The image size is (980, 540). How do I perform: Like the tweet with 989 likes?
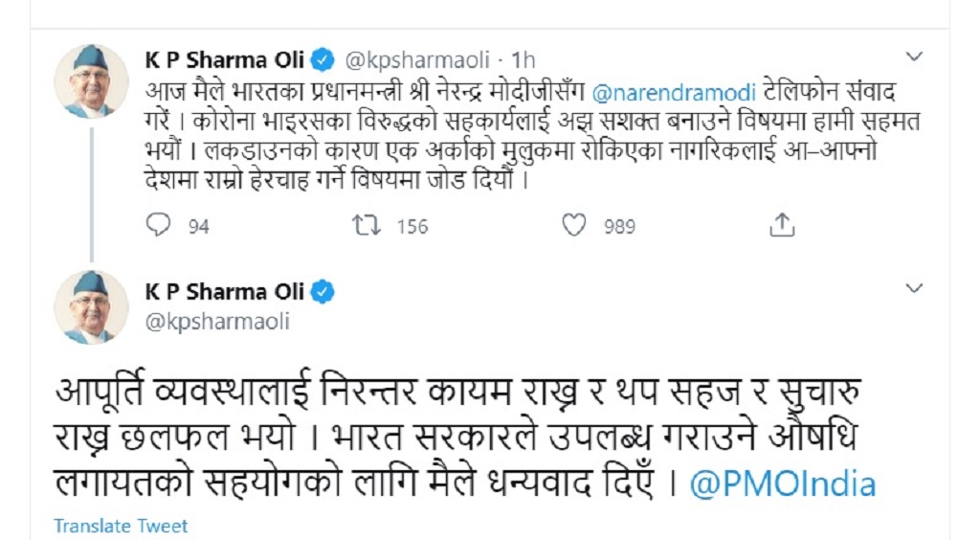pos(573,225)
